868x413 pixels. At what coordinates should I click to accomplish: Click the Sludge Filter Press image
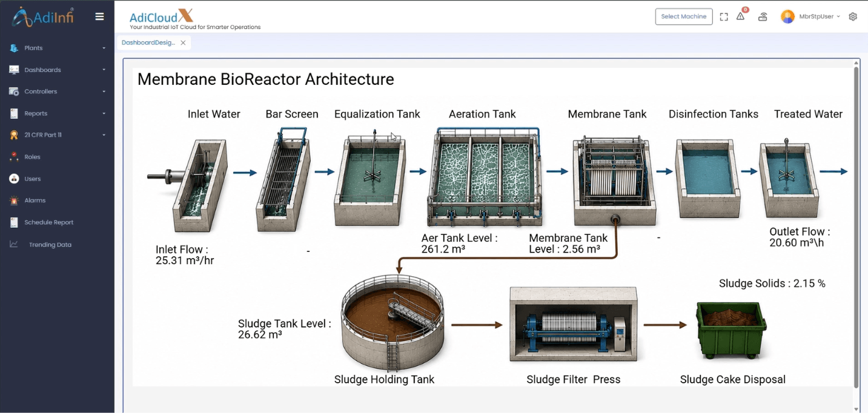tap(573, 324)
